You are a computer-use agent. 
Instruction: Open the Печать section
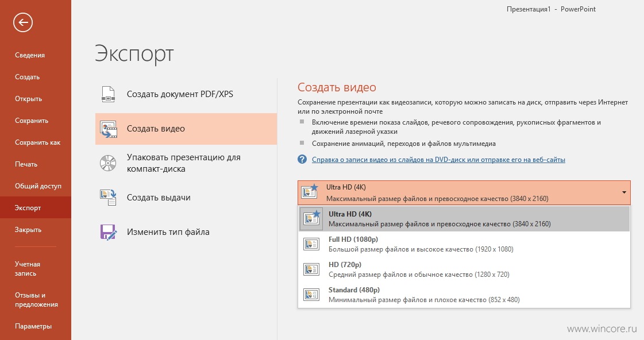pos(26,164)
